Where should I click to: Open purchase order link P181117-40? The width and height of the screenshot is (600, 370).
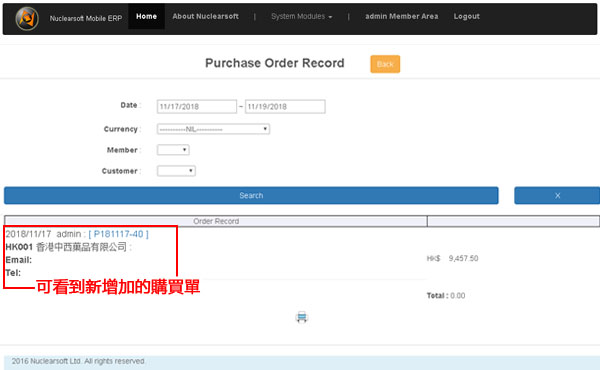(x=118, y=234)
